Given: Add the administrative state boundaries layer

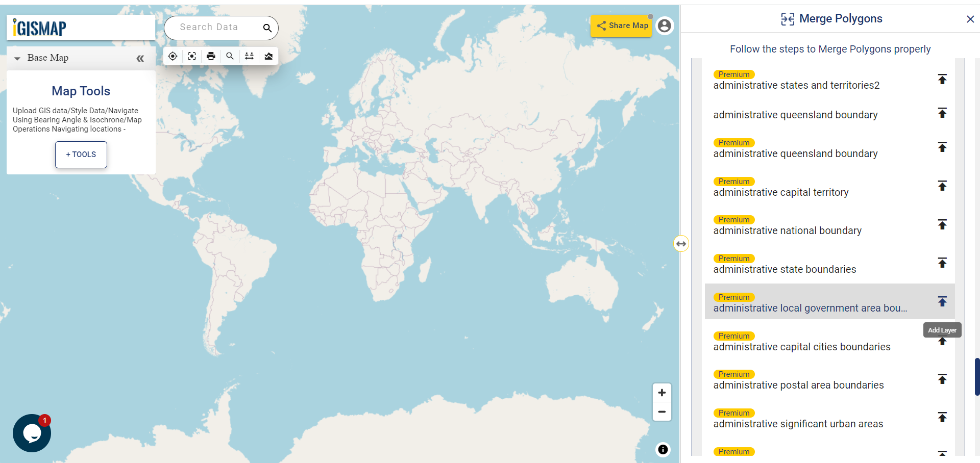Looking at the screenshot, I should click(942, 263).
